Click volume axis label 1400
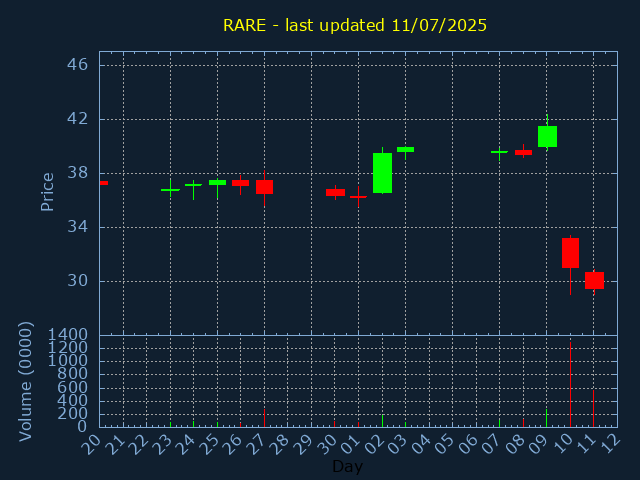The image size is (640, 480). [x=68, y=335]
